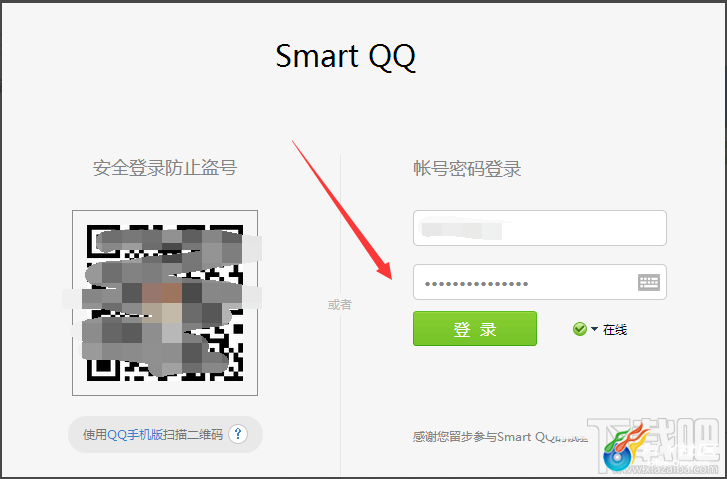Open the QQ手机版 blue link
The width and height of the screenshot is (727, 479).
(135, 434)
